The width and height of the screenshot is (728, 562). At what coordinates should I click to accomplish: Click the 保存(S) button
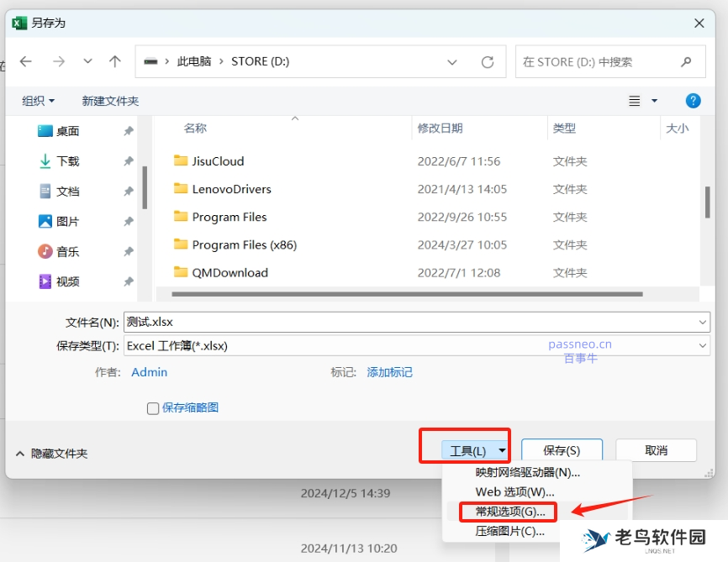point(562,449)
